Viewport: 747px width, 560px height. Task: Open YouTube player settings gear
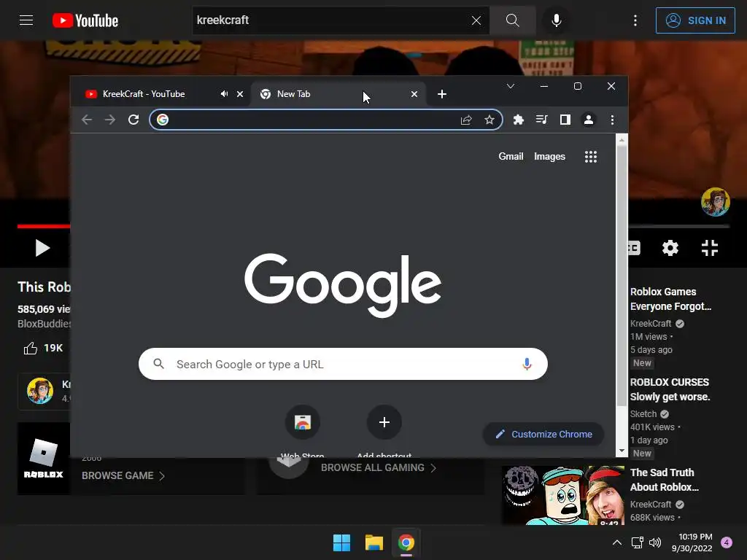(x=670, y=248)
